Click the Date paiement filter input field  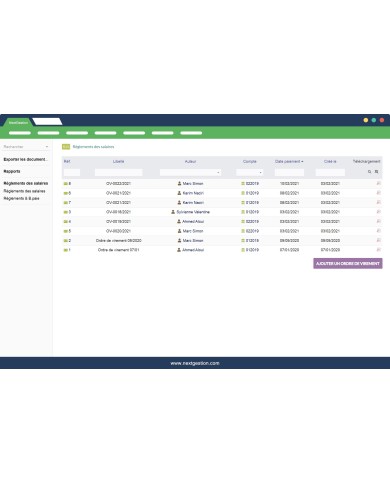[289, 172]
